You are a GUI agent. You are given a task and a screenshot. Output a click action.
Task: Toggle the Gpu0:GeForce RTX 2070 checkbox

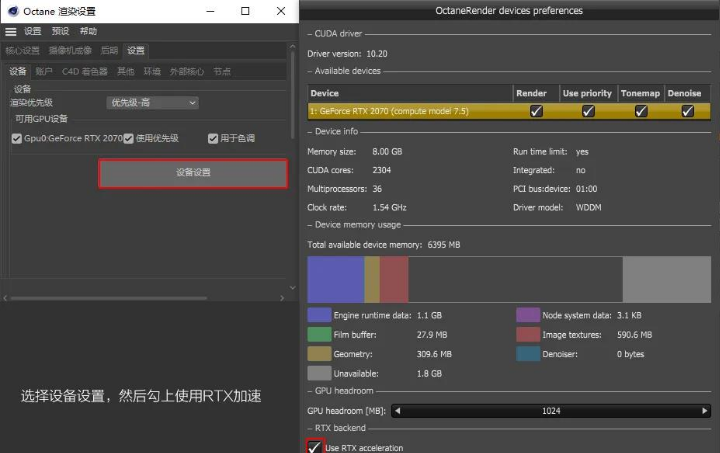click(x=17, y=139)
